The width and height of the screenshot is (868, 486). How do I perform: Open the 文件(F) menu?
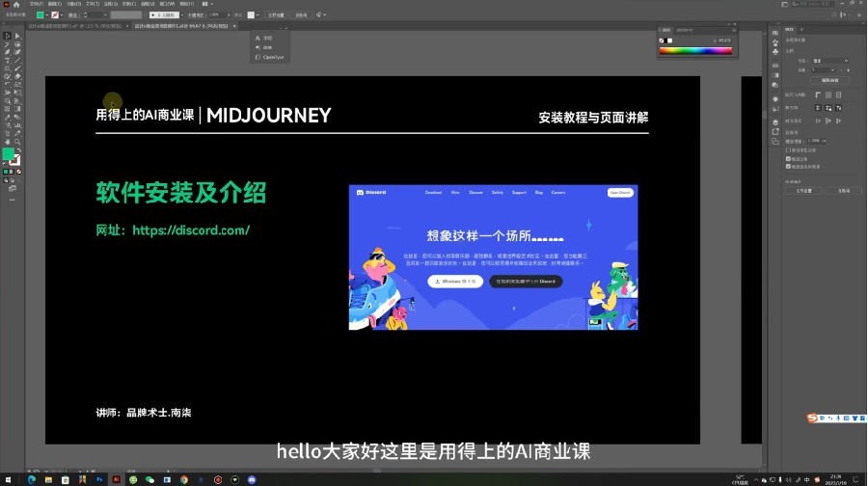pyautogui.click(x=36, y=4)
